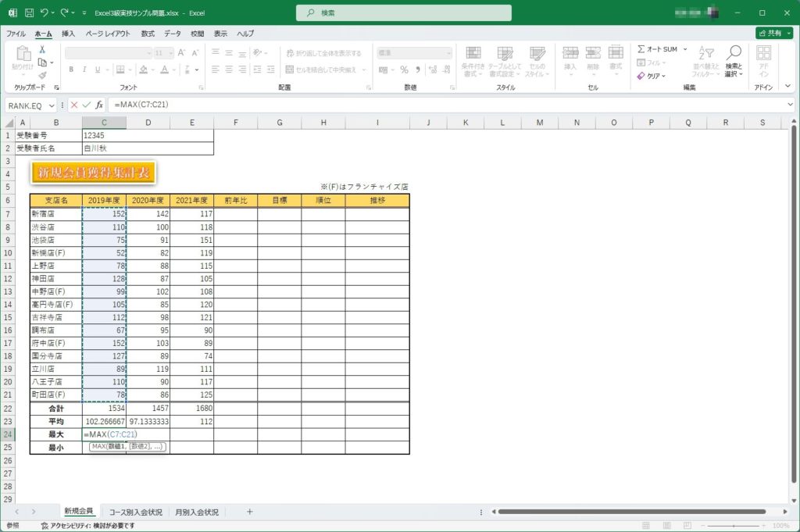Screen dimensions: 800x532
Task: Cancel formula entry with X icon
Action: pyautogui.click(x=74, y=105)
